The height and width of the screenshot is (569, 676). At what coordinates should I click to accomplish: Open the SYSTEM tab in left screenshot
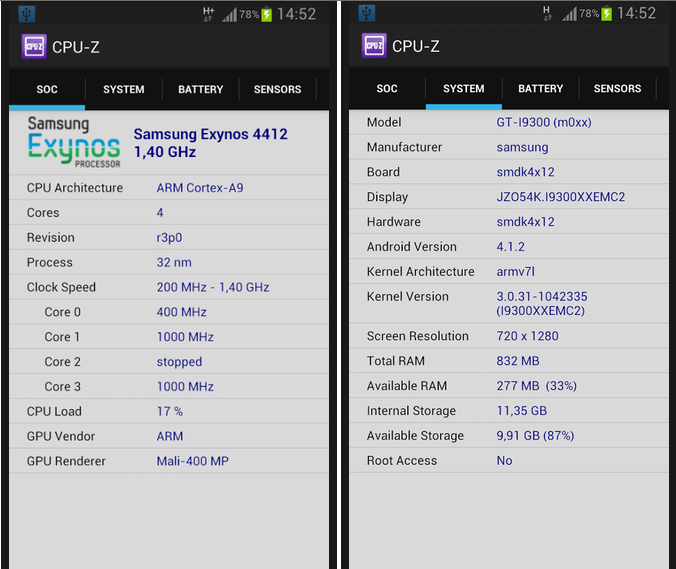[124, 89]
